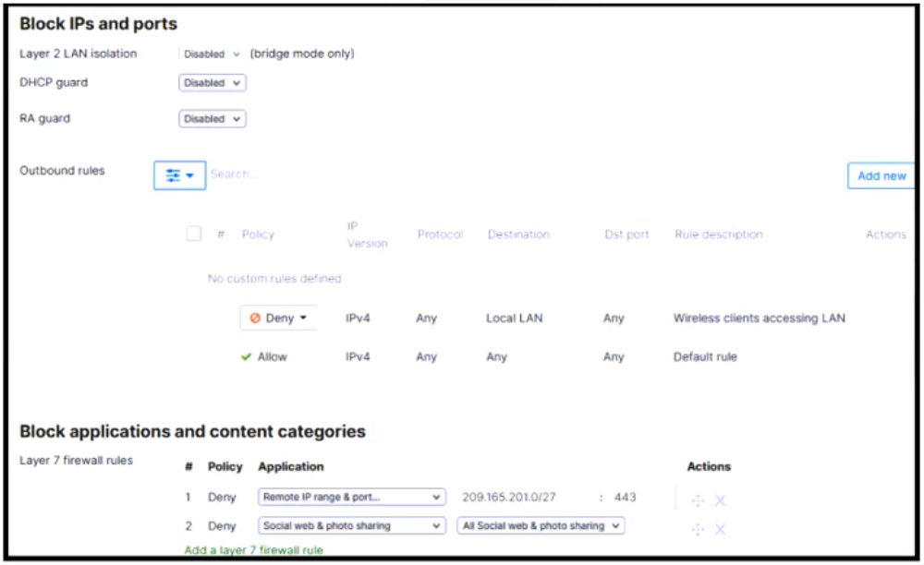Open the Layer 2 LAN isolation dropdown

coord(212,54)
